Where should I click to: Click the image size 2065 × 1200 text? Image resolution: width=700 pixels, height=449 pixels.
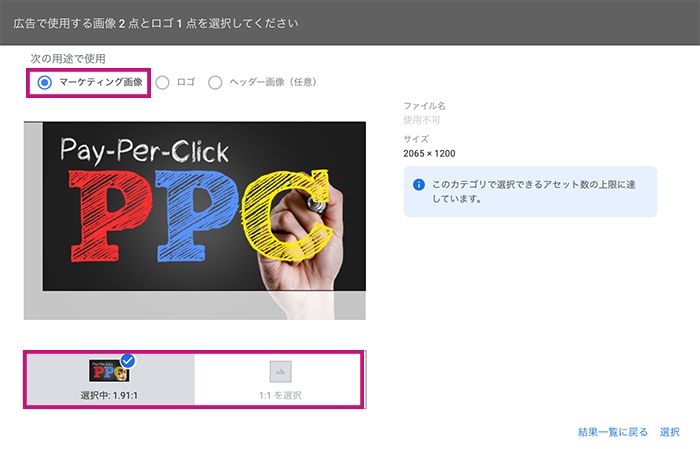point(429,154)
